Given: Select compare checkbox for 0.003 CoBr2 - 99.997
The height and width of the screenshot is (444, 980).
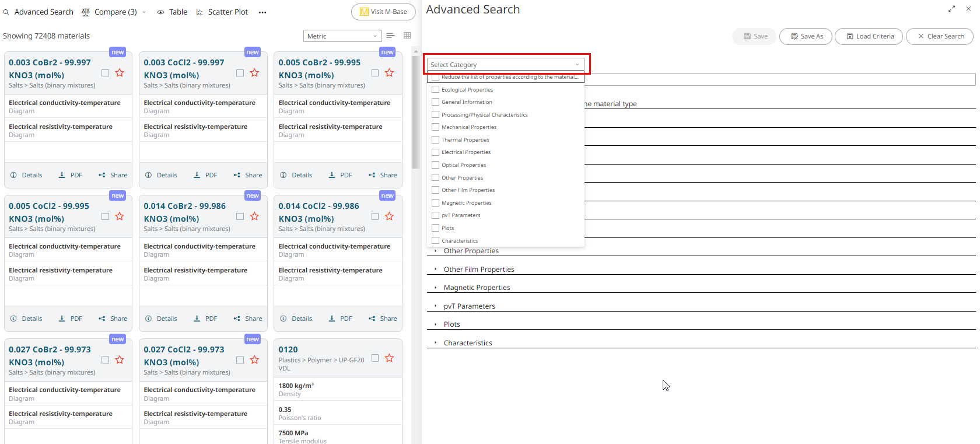Looking at the screenshot, I should tap(105, 73).
